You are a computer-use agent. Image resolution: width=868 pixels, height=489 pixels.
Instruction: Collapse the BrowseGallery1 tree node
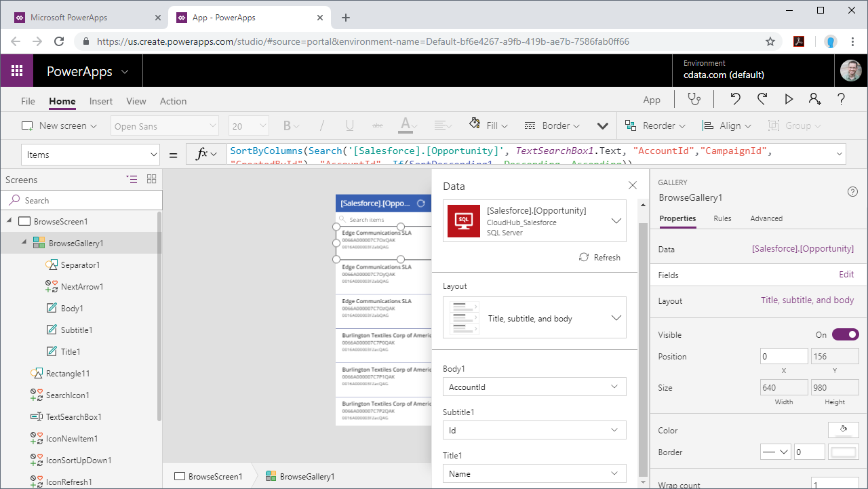pyautogui.click(x=24, y=243)
